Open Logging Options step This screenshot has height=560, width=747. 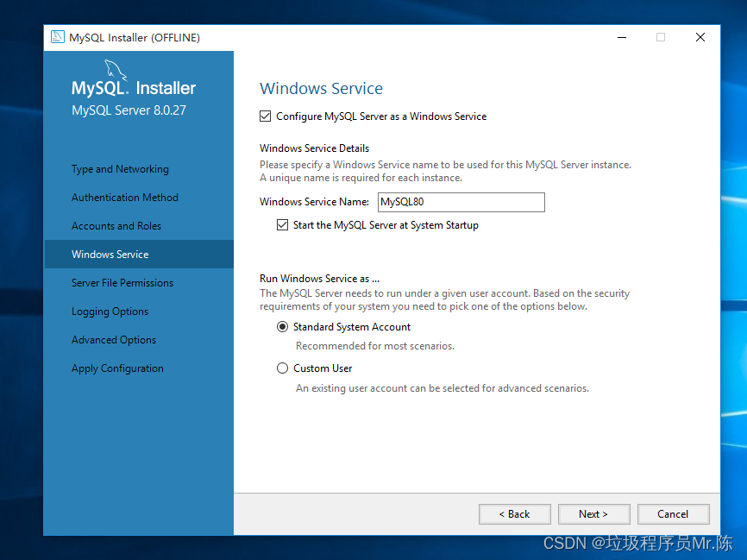click(x=110, y=311)
